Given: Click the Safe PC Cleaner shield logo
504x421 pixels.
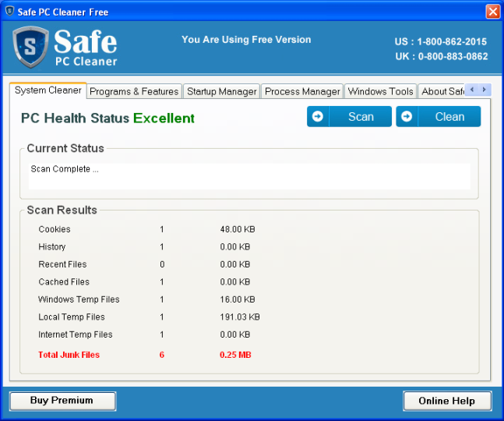Looking at the screenshot, I should click(31, 48).
